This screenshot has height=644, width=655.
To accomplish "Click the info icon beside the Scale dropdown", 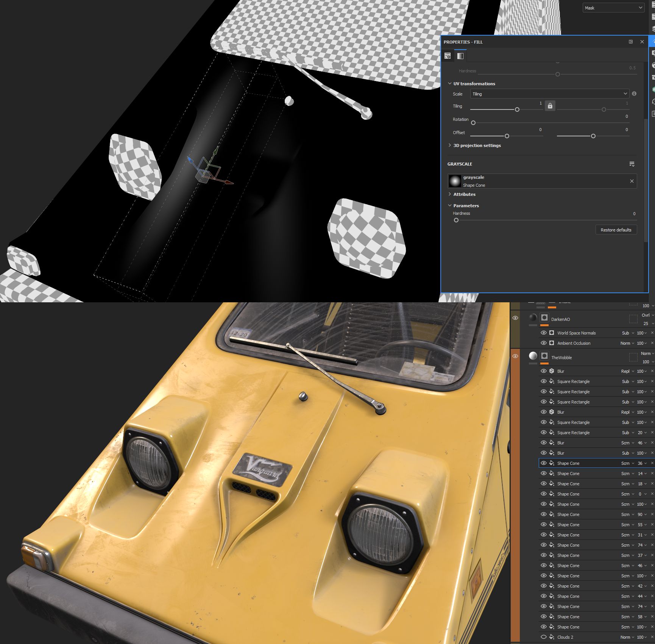I will pyautogui.click(x=634, y=94).
